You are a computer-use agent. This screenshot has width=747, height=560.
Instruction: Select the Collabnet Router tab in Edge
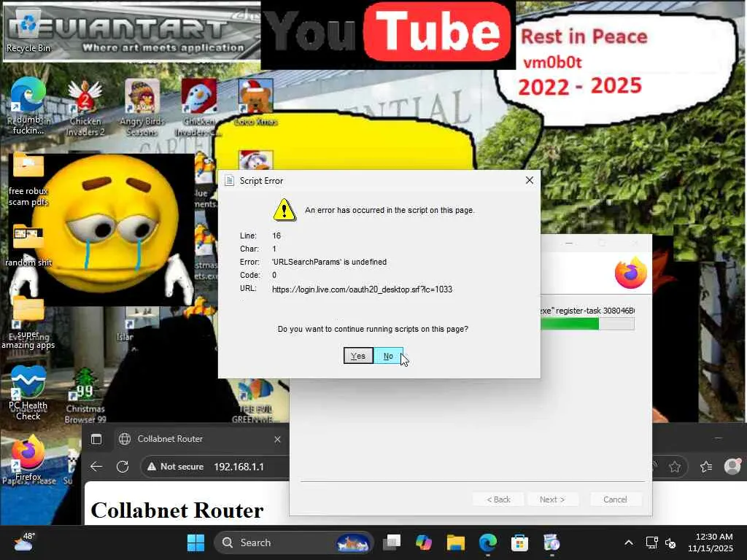(200, 439)
